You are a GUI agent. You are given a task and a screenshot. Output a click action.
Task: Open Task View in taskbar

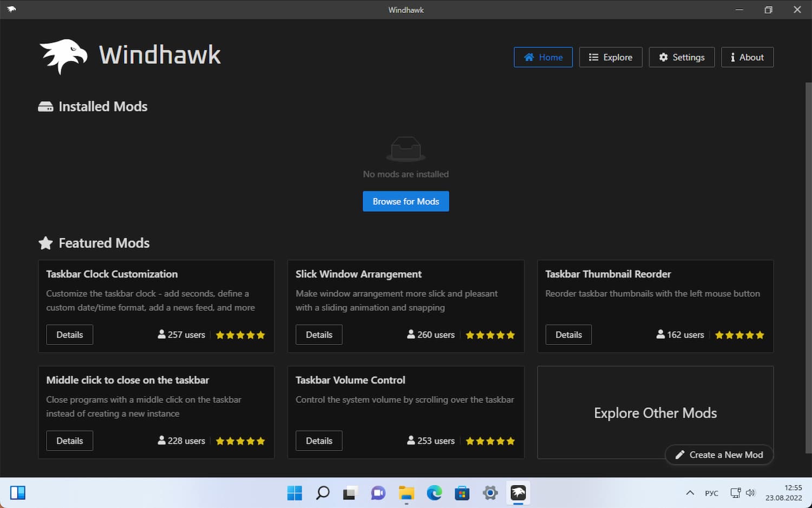[350, 493]
